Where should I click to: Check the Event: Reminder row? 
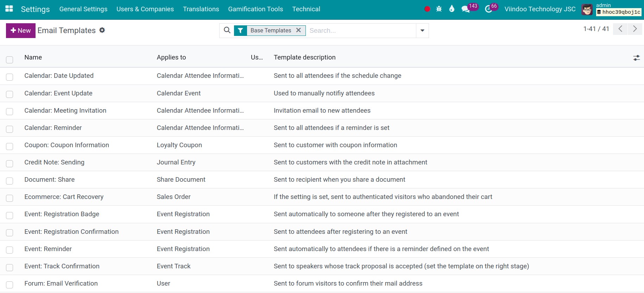10,250
